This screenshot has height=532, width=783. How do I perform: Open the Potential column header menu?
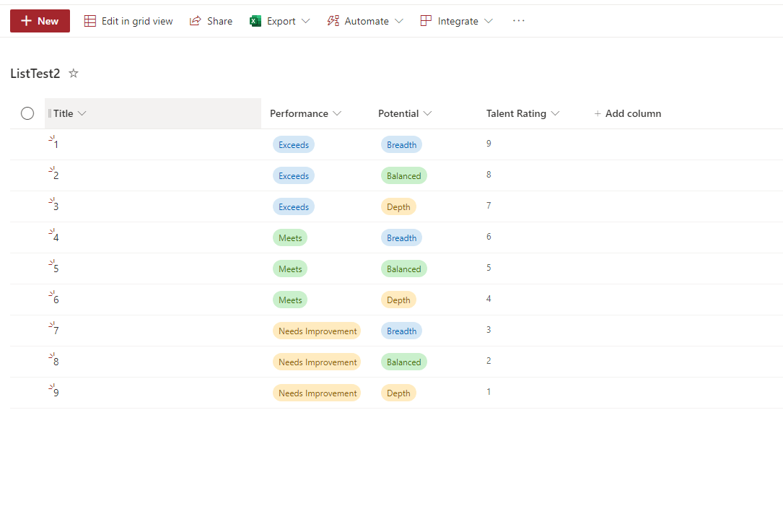coord(404,113)
